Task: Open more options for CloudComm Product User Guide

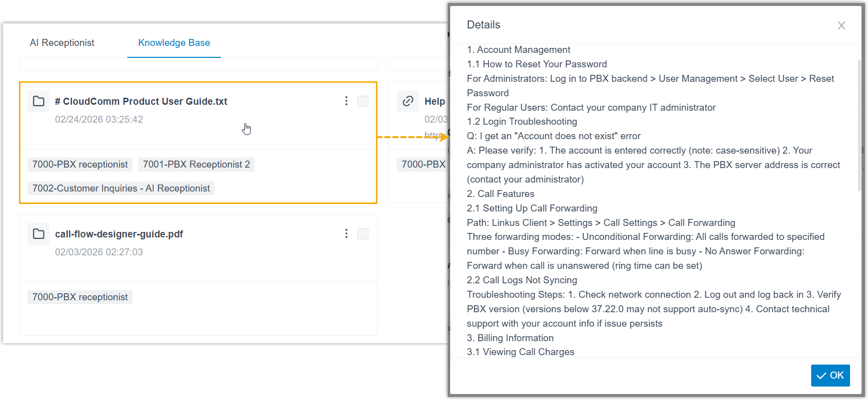Action: click(347, 101)
